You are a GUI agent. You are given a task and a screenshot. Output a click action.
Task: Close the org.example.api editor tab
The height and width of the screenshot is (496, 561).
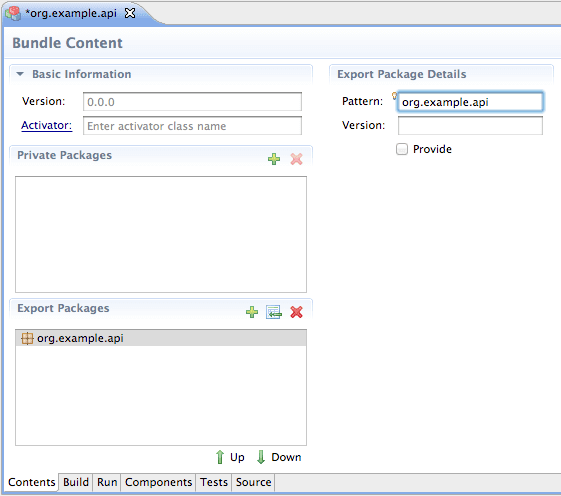coord(130,13)
